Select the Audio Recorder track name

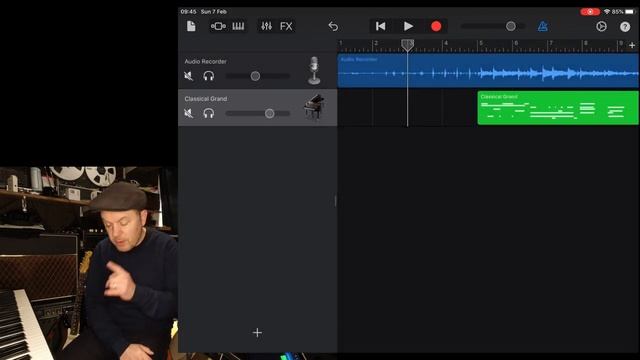[x=205, y=61]
